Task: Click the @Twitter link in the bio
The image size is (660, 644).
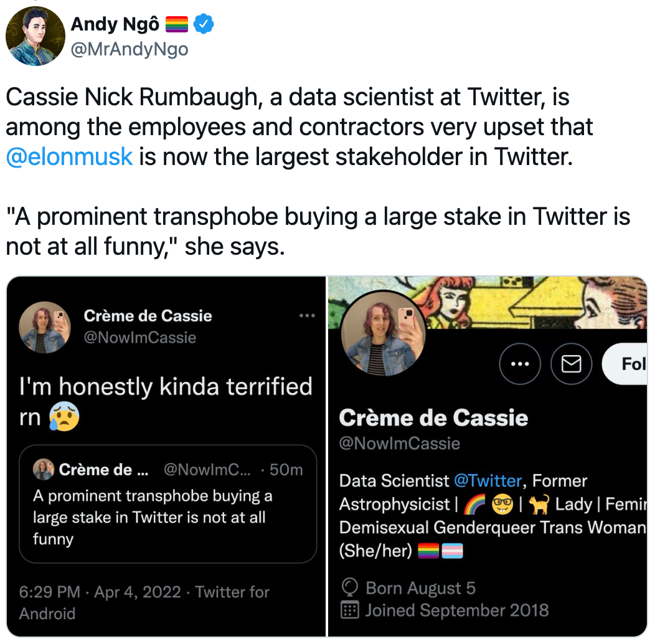Action: (488, 481)
